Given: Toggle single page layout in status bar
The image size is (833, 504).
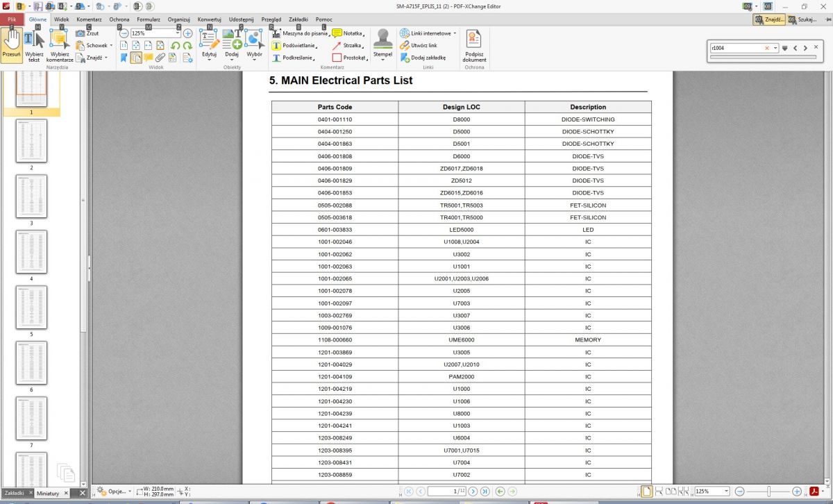Looking at the screenshot, I should pyautogui.click(x=646, y=492).
